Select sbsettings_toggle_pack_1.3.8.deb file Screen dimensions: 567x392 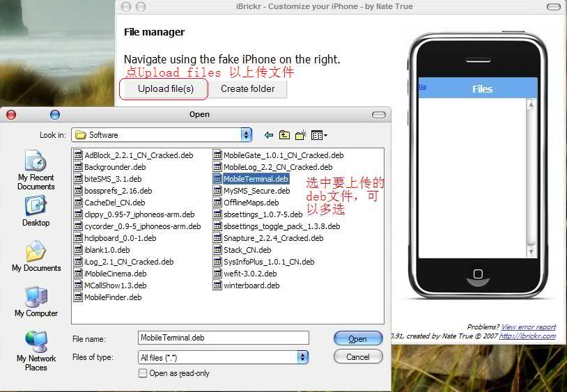pos(277,226)
